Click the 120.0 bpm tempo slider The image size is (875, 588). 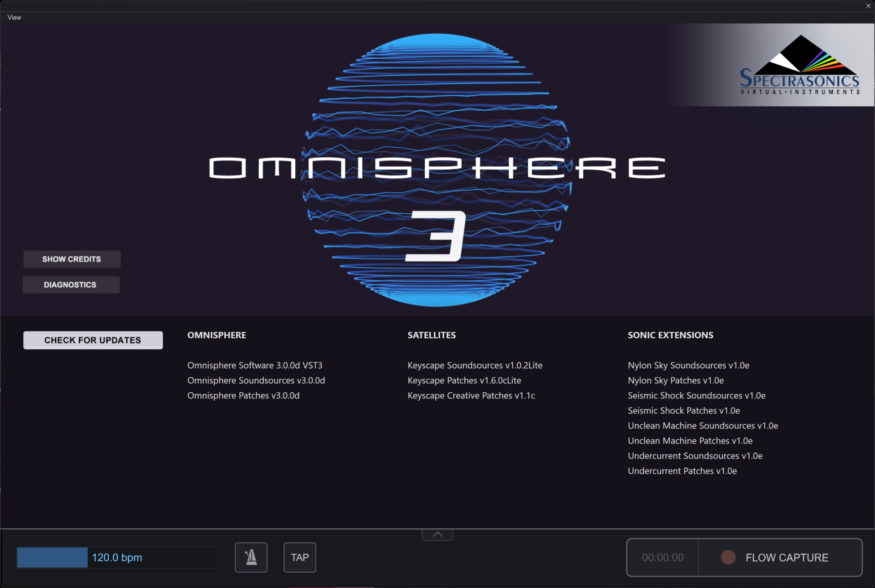pyautogui.click(x=117, y=557)
